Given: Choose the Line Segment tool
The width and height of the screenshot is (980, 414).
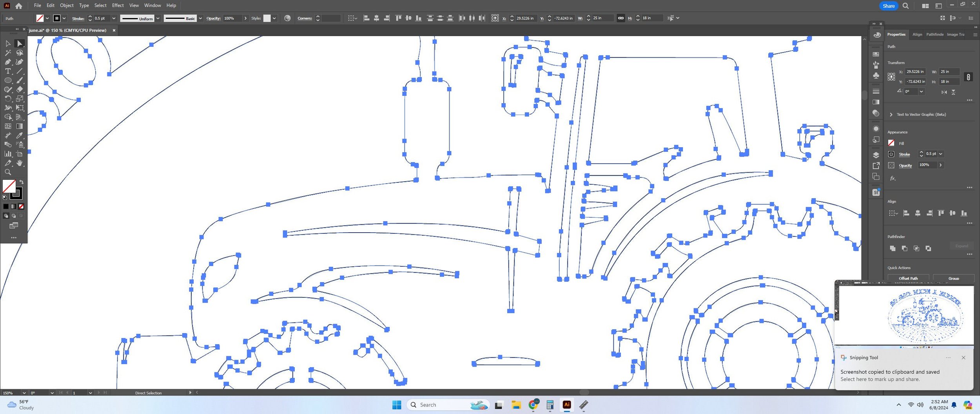Looking at the screenshot, I should coord(19,71).
